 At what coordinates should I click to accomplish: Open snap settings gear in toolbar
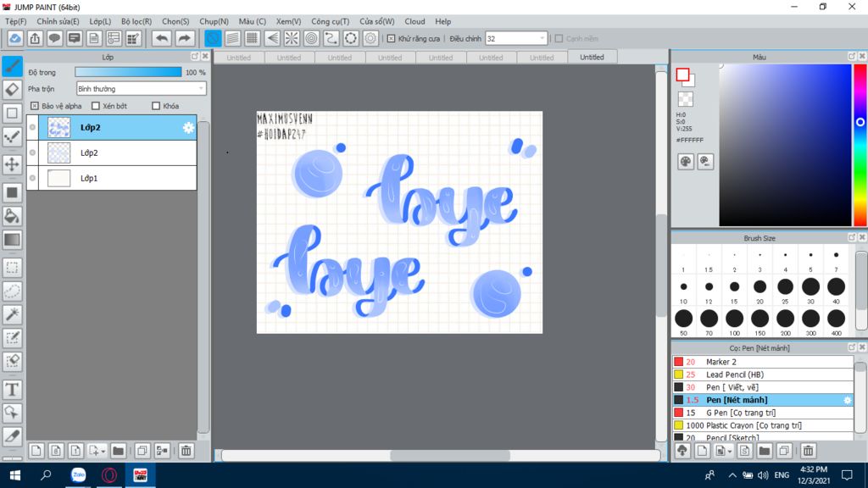[370, 38]
